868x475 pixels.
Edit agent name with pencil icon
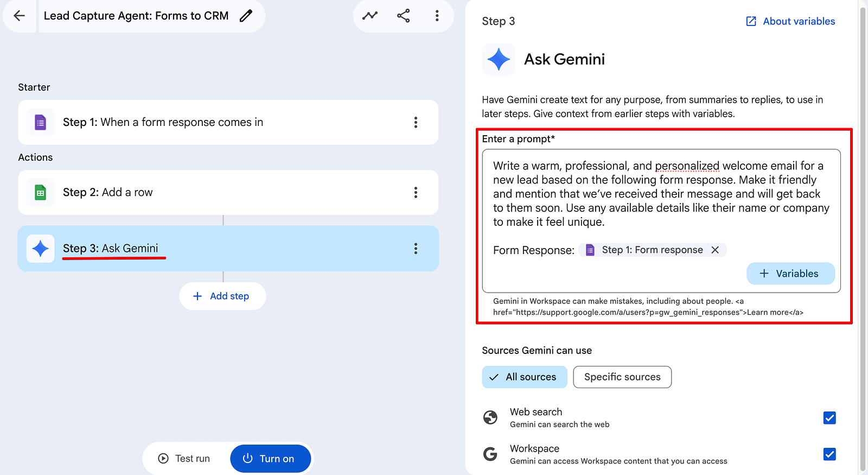[246, 16]
